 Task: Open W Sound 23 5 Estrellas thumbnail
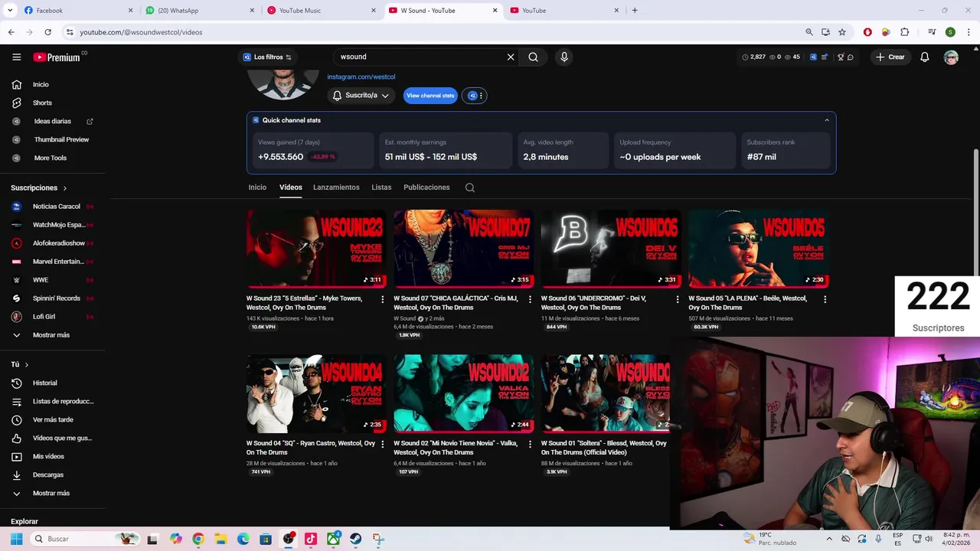(x=315, y=249)
